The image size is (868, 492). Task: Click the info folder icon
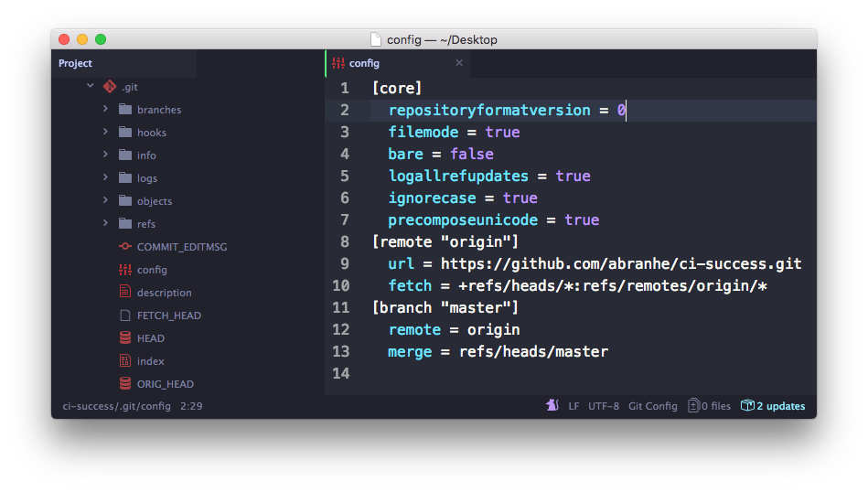[125, 155]
